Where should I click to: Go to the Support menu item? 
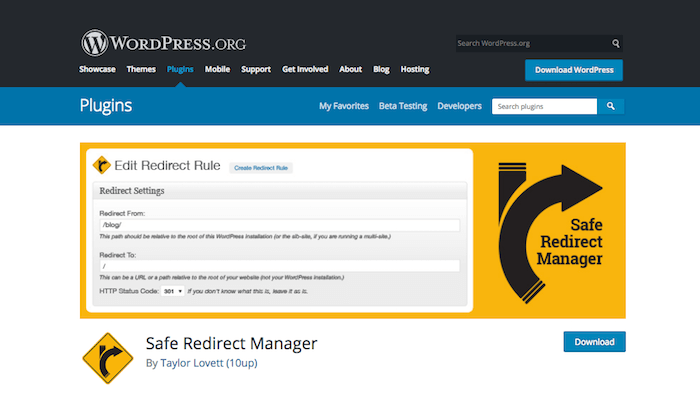tap(256, 69)
